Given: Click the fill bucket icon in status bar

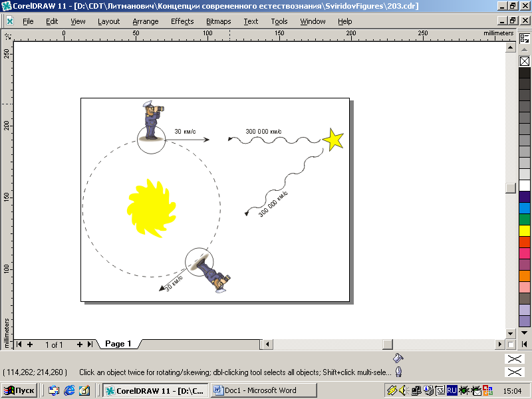Looking at the screenshot, I should [398, 358].
